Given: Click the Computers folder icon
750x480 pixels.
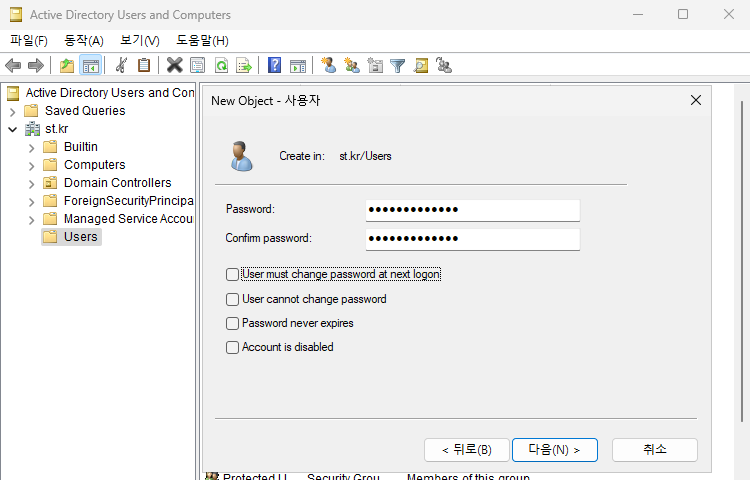Looking at the screenshot, I should click(50, 165).
